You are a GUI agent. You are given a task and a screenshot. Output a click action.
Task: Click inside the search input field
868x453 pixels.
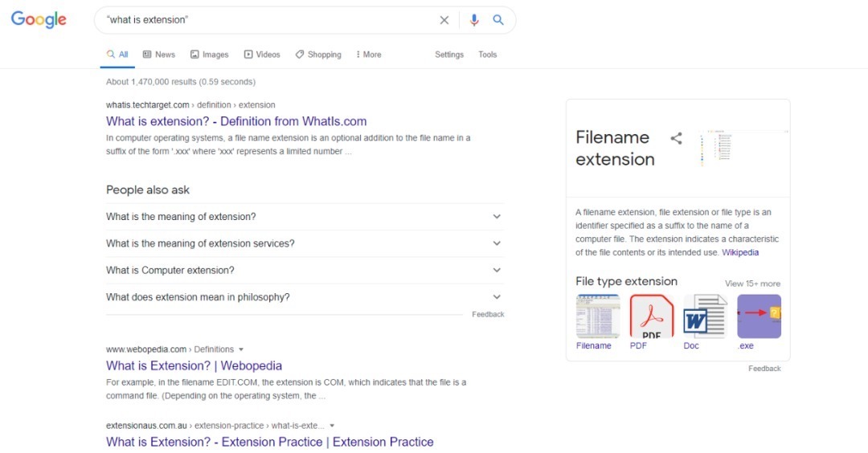(x=265, y=20)
